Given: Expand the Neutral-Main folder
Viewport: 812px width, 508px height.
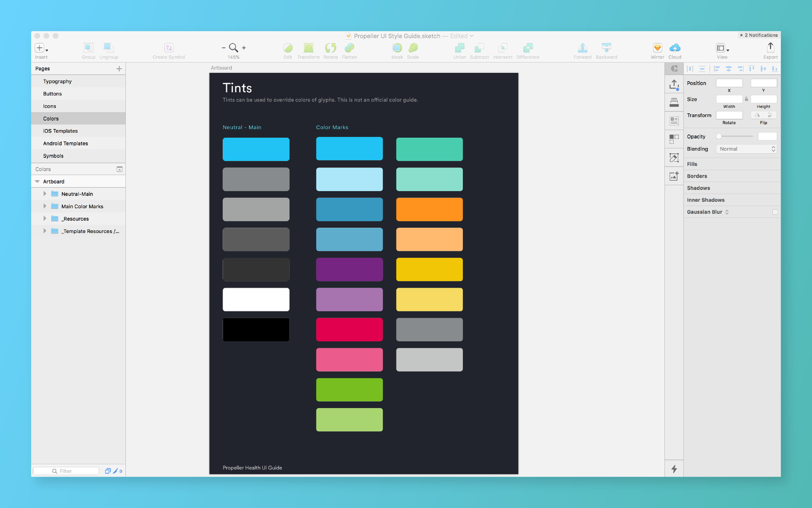Looking at the screenshot, I should point(45,194).
